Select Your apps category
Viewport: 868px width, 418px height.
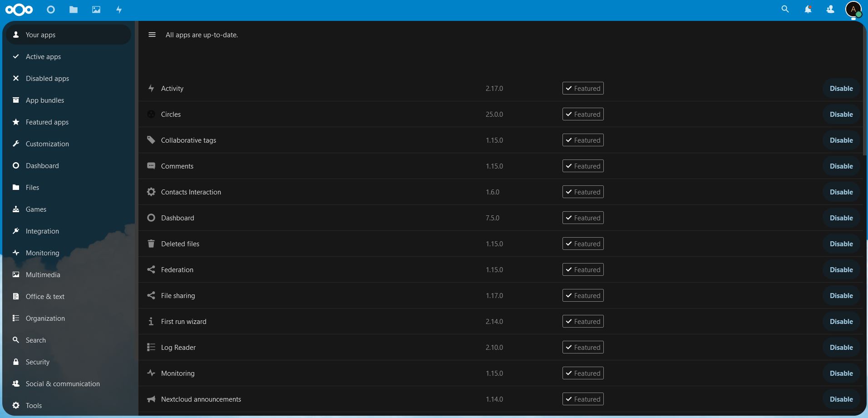(68, 35)
